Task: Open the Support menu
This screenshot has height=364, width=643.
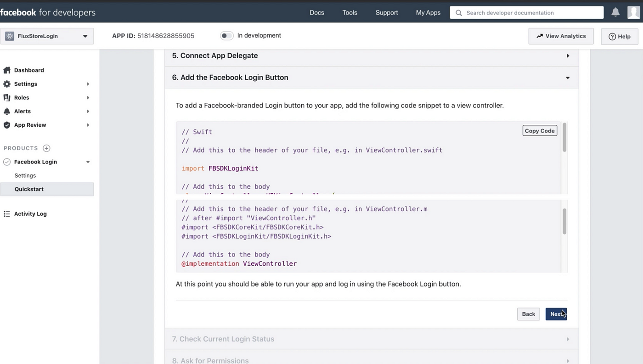Action: (387, 13)
